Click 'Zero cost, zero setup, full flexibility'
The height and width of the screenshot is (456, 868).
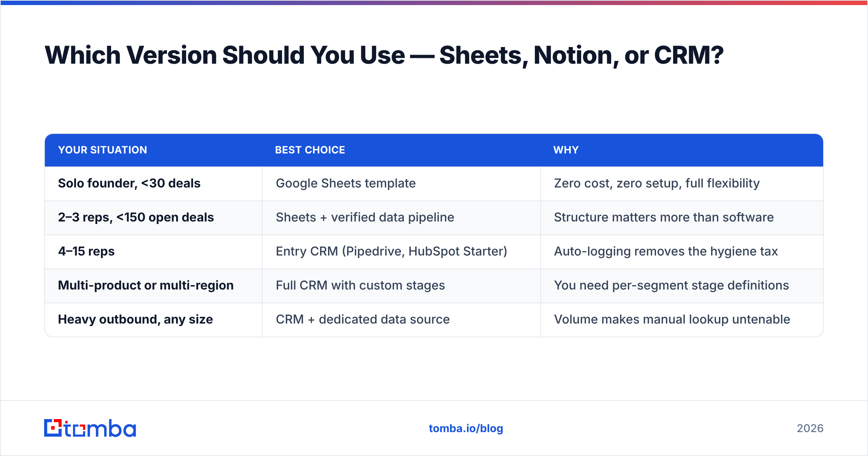(657, 183)
